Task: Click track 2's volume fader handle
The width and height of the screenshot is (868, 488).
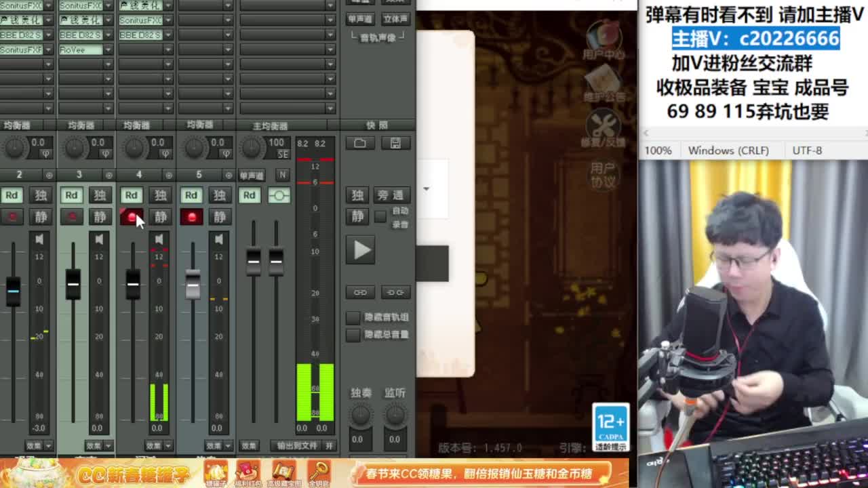Action: [x=13, y=291]
